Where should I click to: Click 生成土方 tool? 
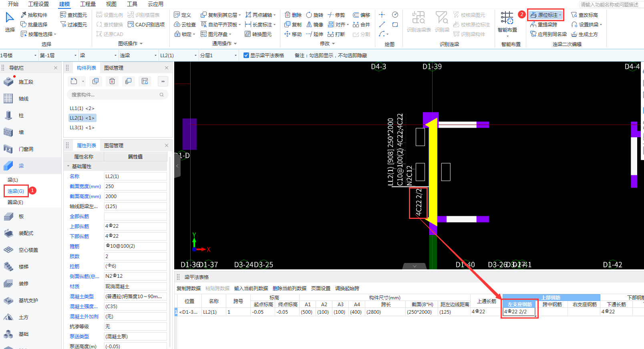click(x=584, y=34)
